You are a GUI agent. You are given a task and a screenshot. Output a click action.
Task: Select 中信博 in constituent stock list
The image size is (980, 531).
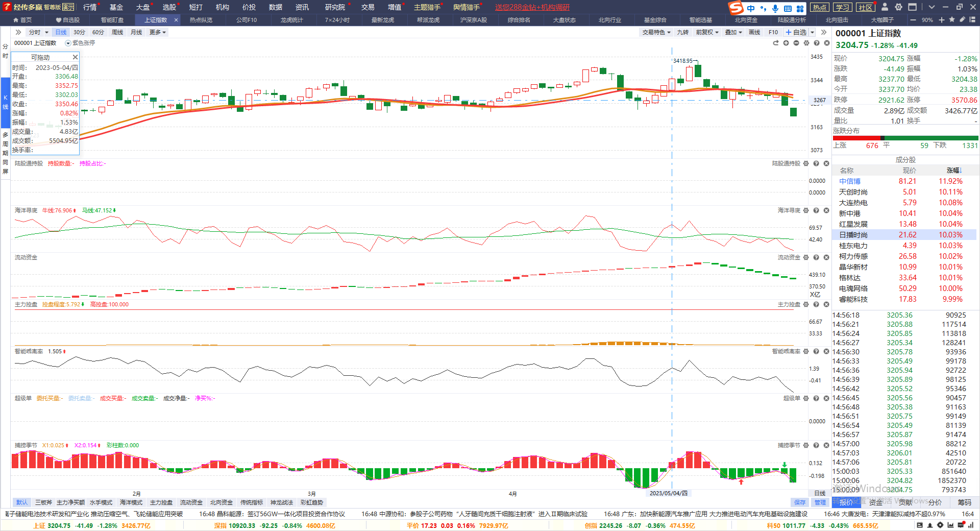[850, 181]
